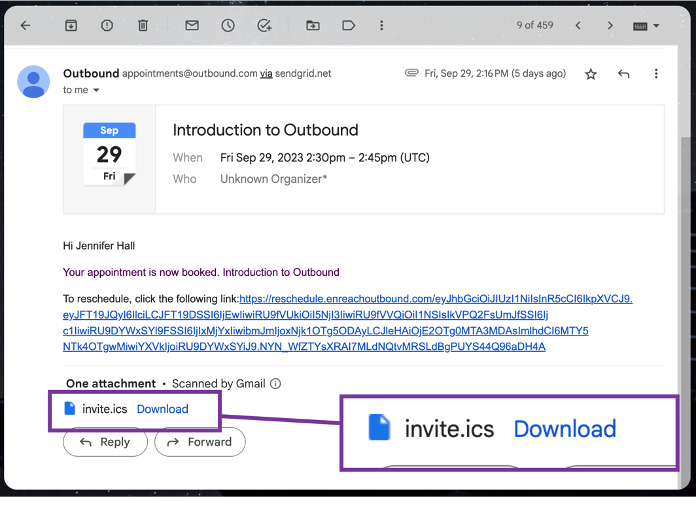Add email to Tasks
Viewport: 696px width, 520px height.
(265, 26)
